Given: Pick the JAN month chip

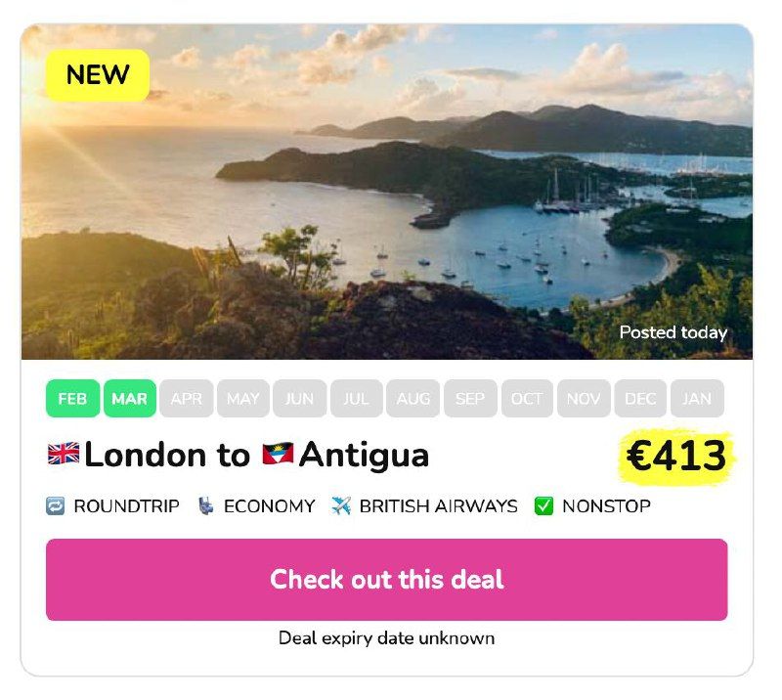Looking at the screenshot, I should click(697, 398).
